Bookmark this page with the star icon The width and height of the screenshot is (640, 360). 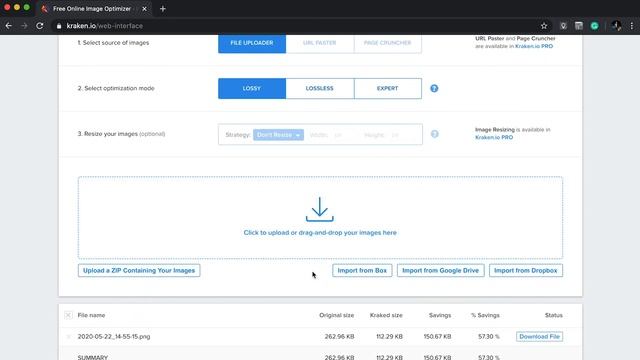(x=544, y=26)
